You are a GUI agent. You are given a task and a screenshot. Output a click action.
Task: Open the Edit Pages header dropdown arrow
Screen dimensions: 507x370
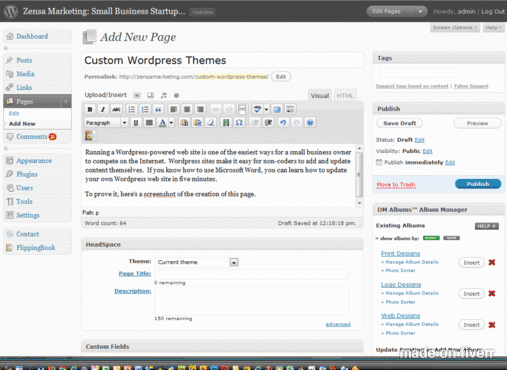click(420, 12)
